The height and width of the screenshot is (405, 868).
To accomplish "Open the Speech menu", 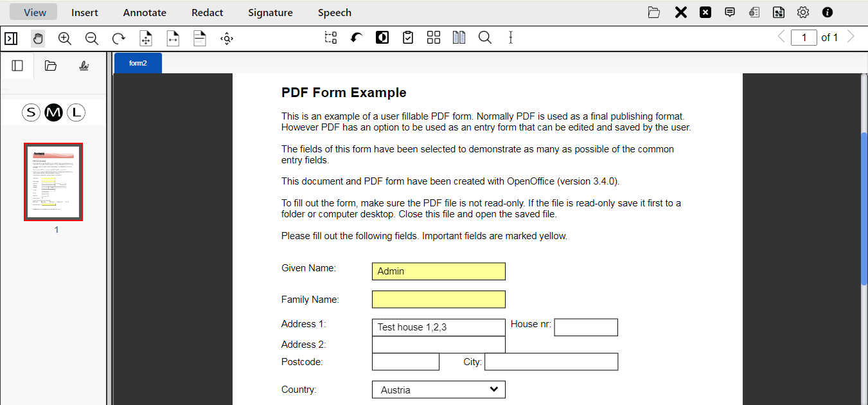I will point(334,12).
